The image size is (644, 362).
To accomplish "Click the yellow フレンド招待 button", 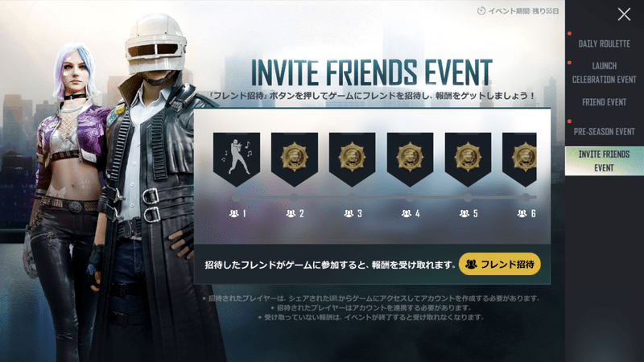I will (500, 264).
